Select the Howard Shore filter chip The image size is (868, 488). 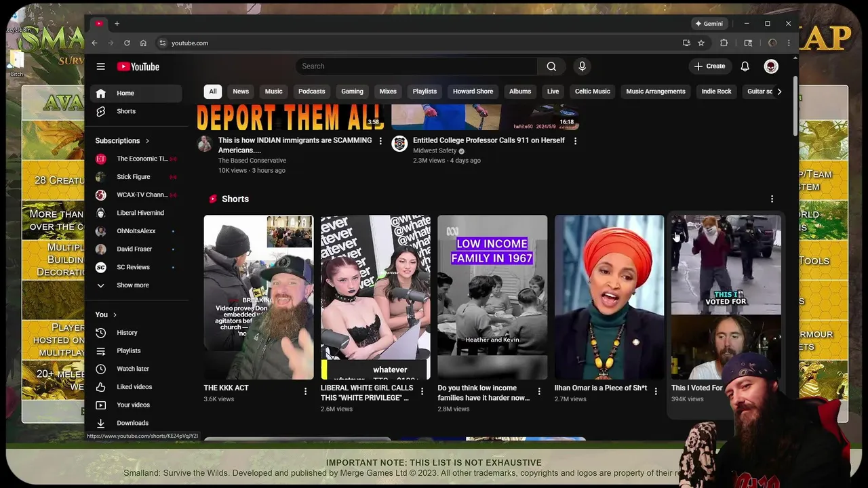pos(473,91)
